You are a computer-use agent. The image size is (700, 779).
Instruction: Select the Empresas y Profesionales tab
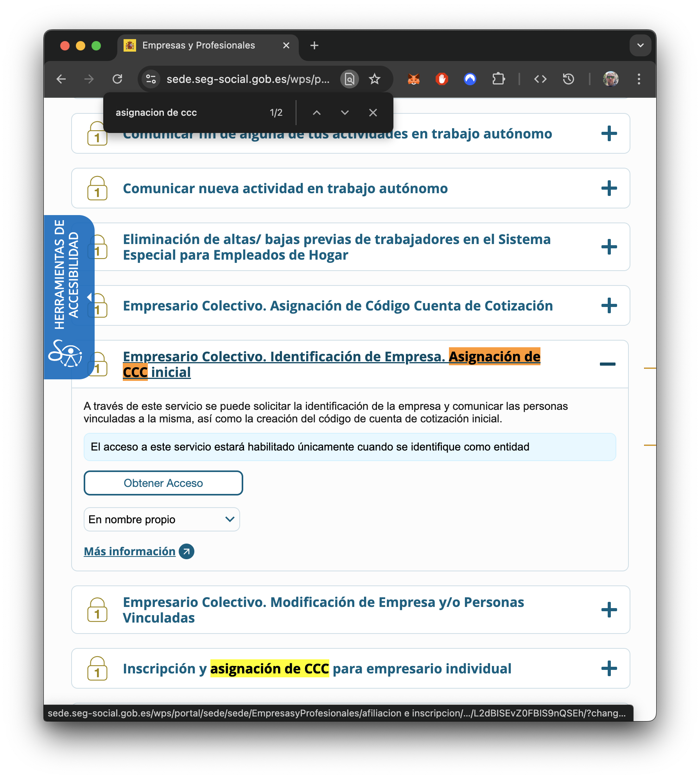point(199,46)
